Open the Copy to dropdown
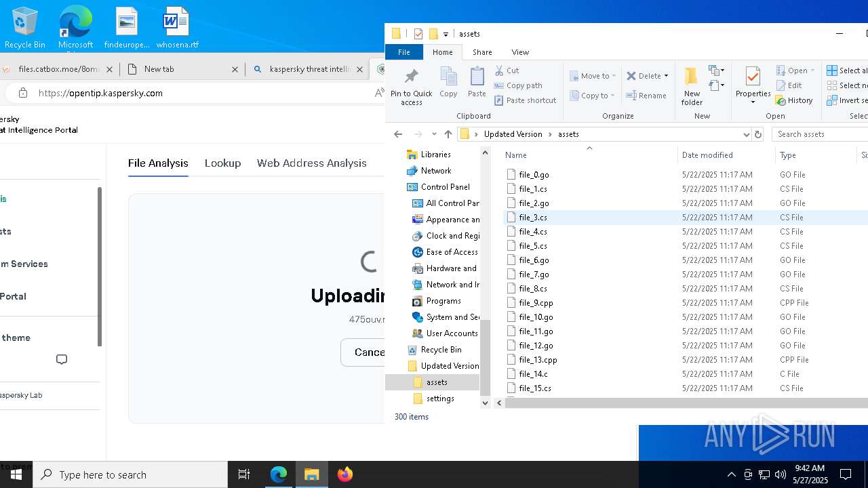The width and height of the screenshot is (868, 488). tap(593, 96)
